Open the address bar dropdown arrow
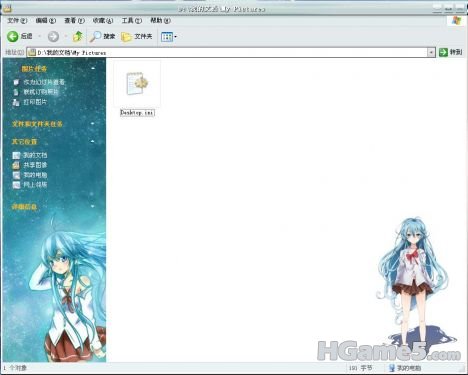 [x=431, y=52]
